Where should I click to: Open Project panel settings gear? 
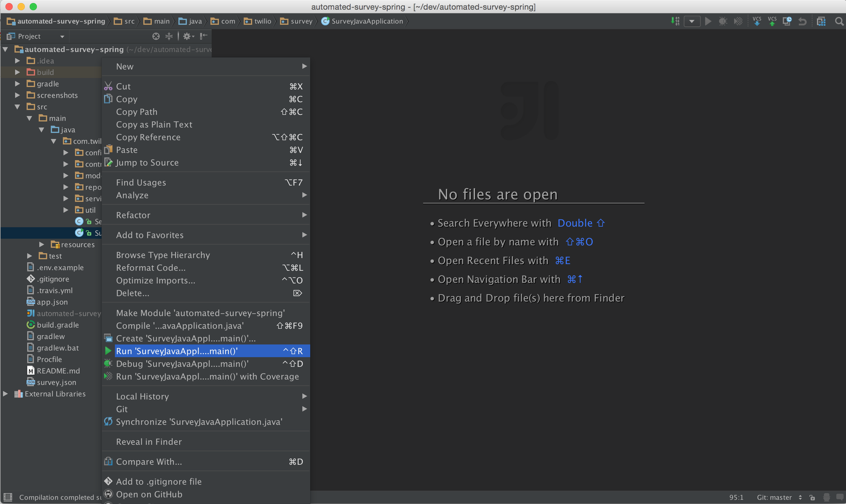point(189,36)
